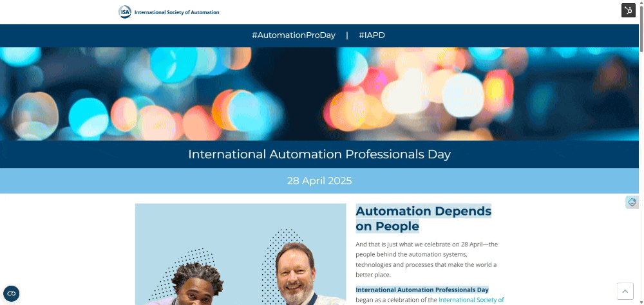Click the #AutomationProDay hashtag

click(x=294, y=35)
